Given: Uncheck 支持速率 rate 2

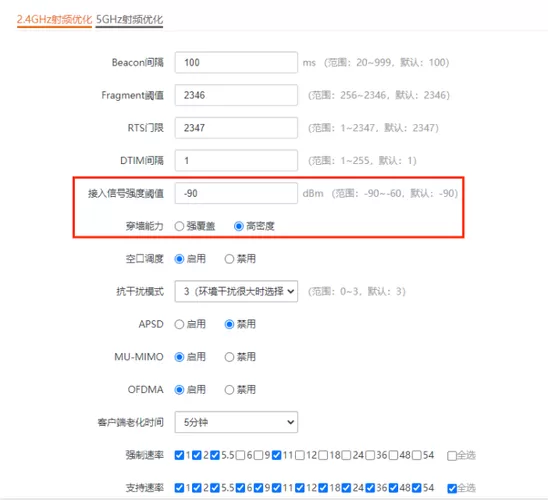Looking at the screenshot, I should click(x=197, y=488).
